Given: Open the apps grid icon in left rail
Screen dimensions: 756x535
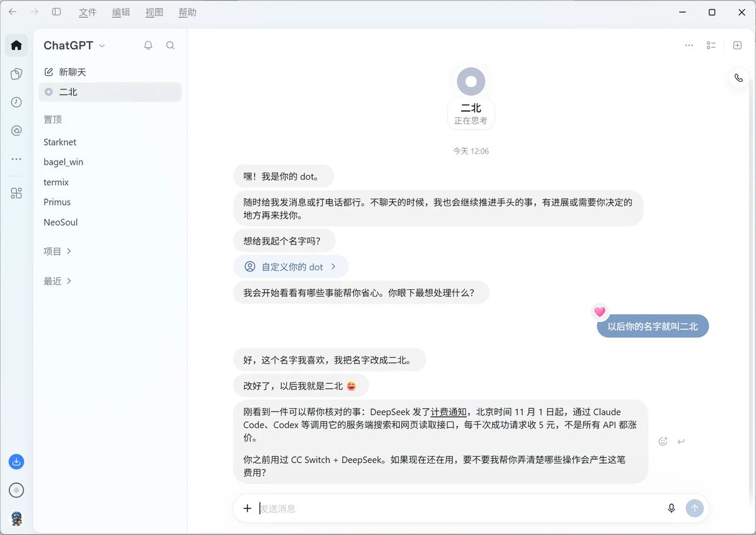Looking at the screenshot, I should [16, 193].
